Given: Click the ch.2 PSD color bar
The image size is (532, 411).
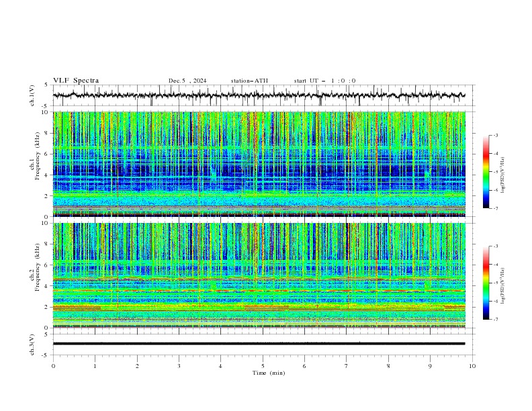Looking at the screenshot, I should tap(486, 283).
